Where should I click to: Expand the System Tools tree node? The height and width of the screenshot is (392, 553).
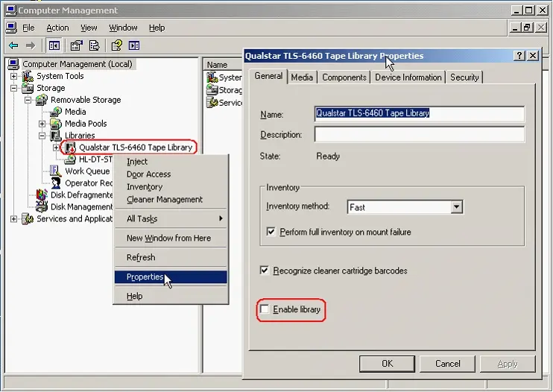pos(13,76)
